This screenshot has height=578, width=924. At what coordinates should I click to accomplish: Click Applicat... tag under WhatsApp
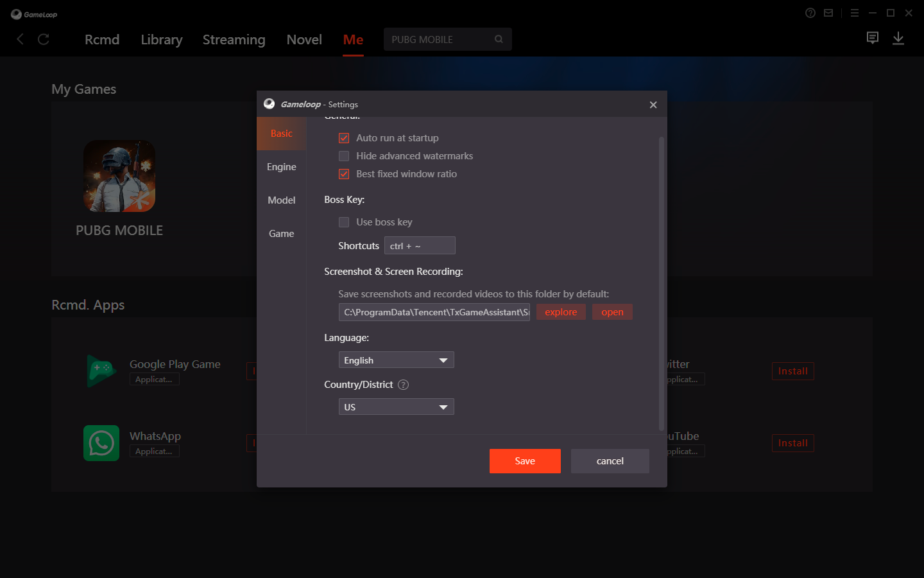click(154, 451)
